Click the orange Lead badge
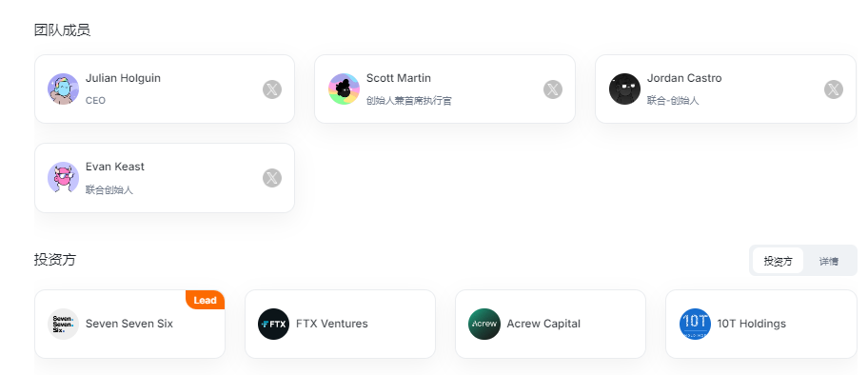This screenshot has height=375, width=868. [205, 300]
